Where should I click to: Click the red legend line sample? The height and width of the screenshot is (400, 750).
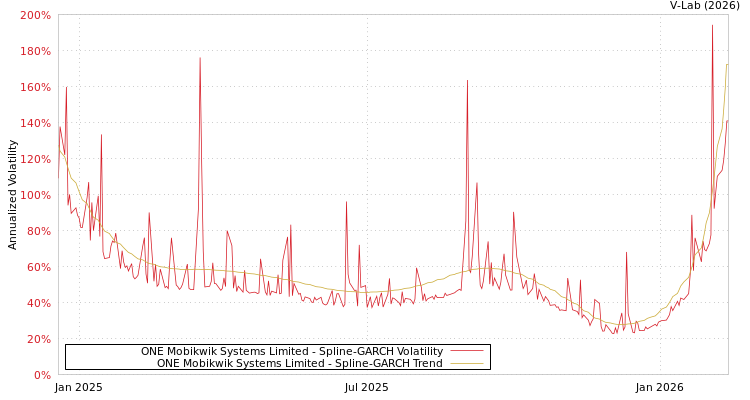point(467,351)
